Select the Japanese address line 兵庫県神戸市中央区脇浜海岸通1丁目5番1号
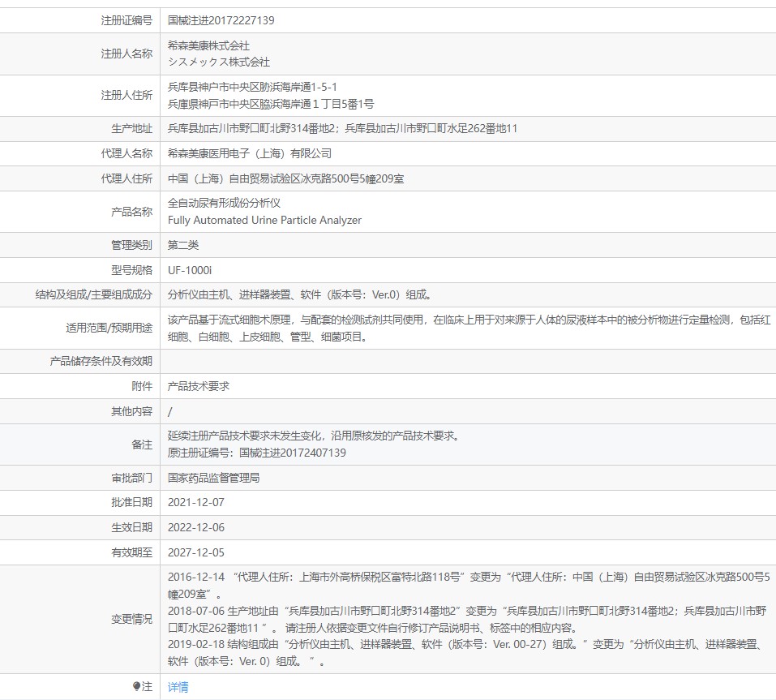This screenshot has width=776, height=700. tap(271, 104)
